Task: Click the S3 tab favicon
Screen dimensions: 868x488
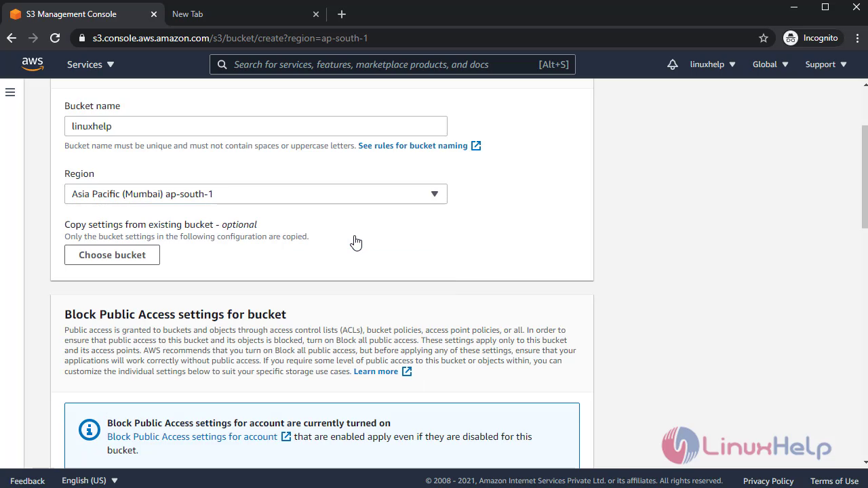Action: [16, 14]
